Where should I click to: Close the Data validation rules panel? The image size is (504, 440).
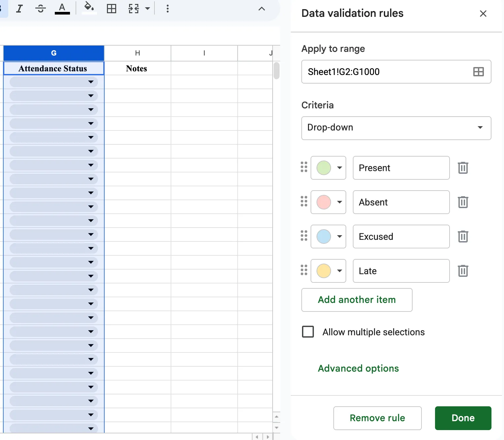[483, 14]
